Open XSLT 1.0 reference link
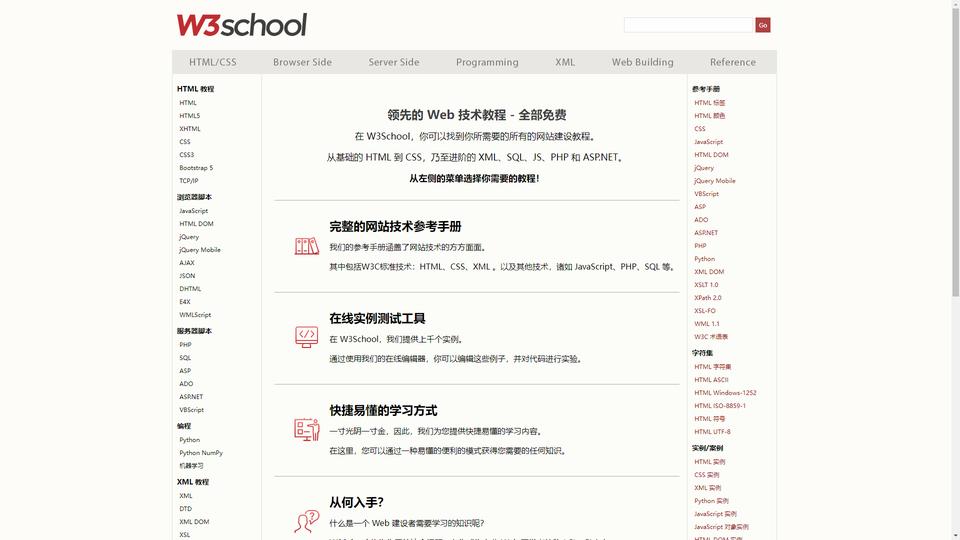Viewport: 960px width, 540px height. 706,285
